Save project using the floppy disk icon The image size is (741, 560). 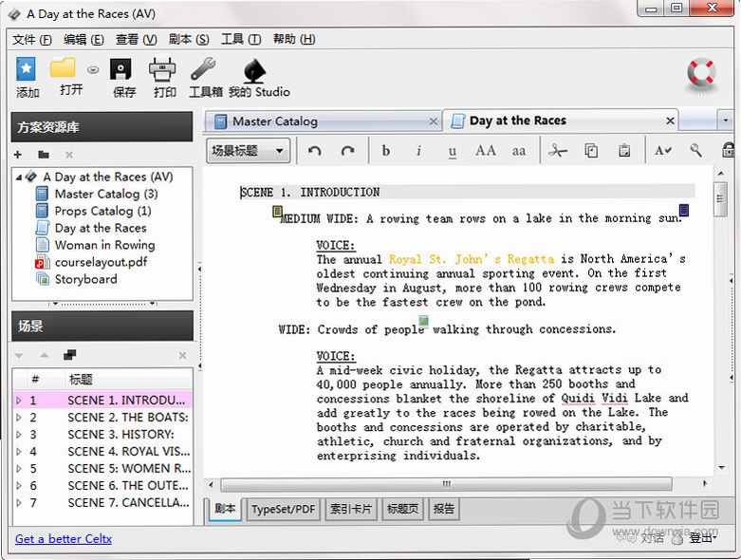(x=121, y=69)
